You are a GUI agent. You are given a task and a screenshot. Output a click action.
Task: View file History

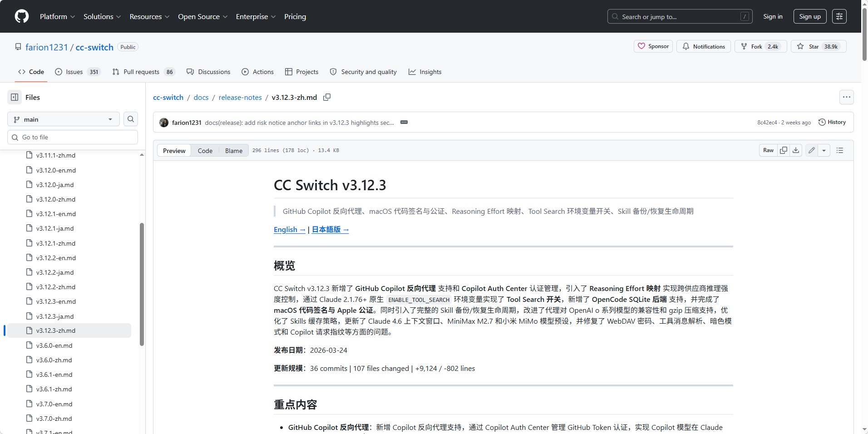(832, 122)
